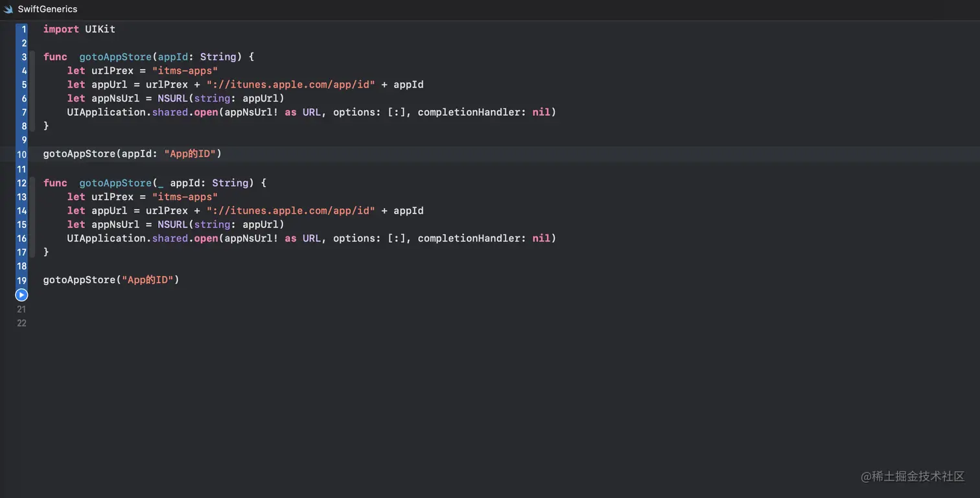This screenshot has height=498, width=980.
Task: Click line number 10 in gutter
Action: [x=22, y=154]
